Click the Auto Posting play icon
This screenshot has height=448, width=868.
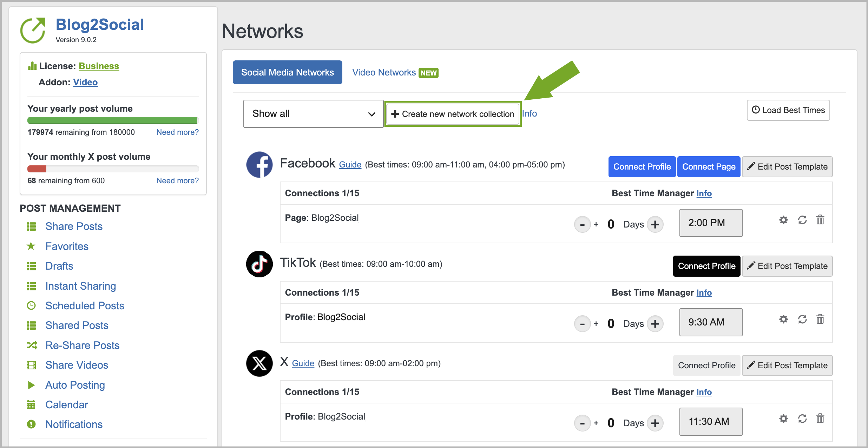click(x=31, y=385)
